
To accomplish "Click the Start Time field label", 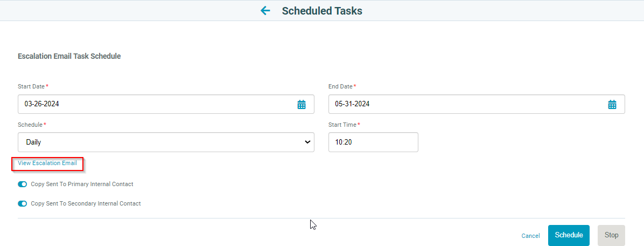I will coord(342,124).
